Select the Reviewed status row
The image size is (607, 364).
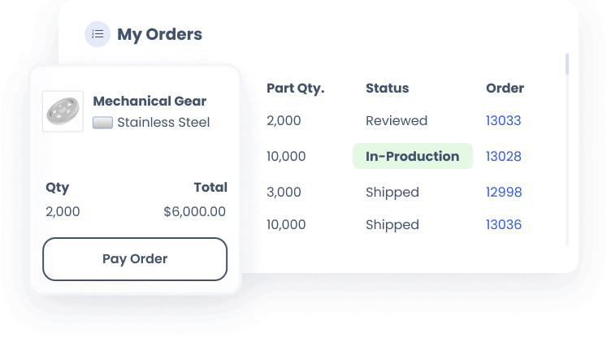click(397, 121)
